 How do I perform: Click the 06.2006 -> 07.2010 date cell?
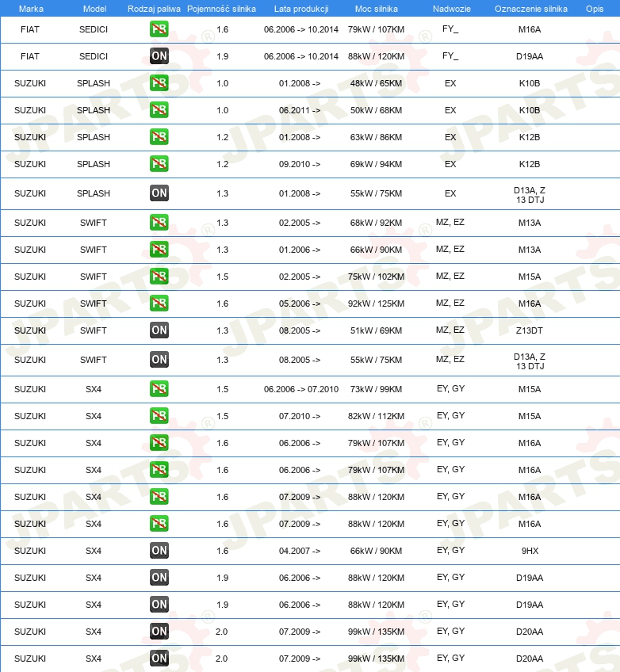(x=301, y=389)
